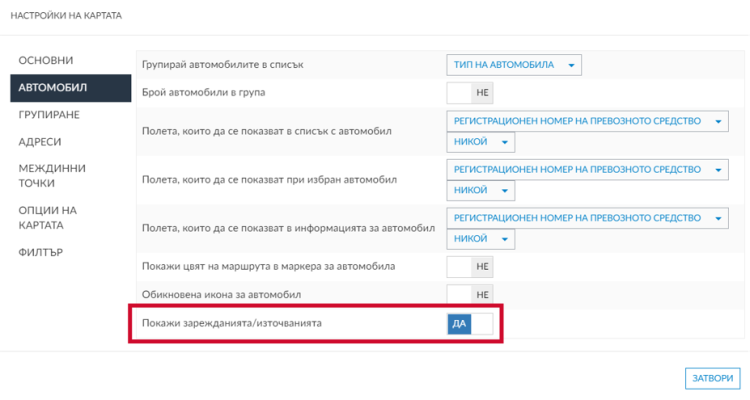
Task: Select the АВТОМОБИЛ settings tab
Action: pyautogui.click(x=71, y=88)
